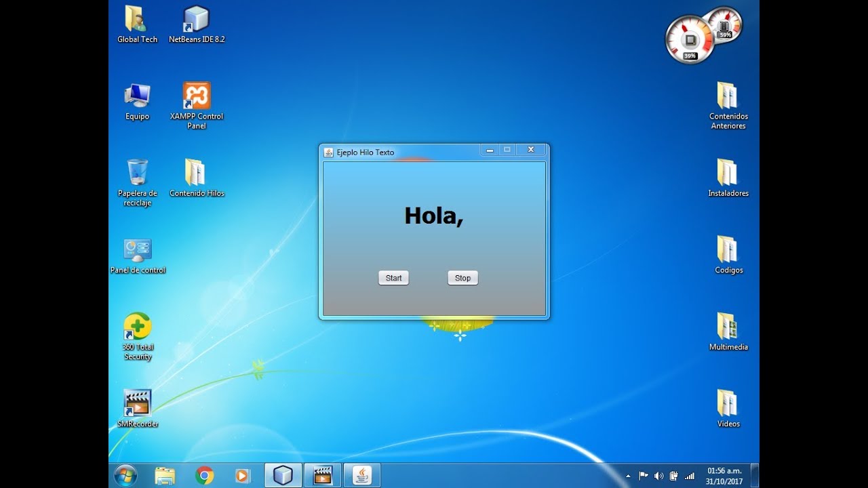This screenshot has width=868, height=488.
Task: Click the Stop button in Ejeplo Hilo Texto
Action: tap(462, 278)
